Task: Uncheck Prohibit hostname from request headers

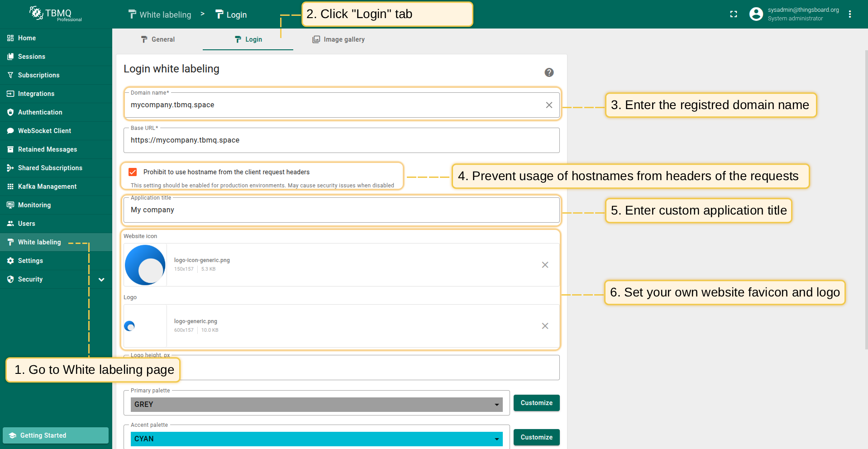Action: pyautogui.click(x=133, y=172)
